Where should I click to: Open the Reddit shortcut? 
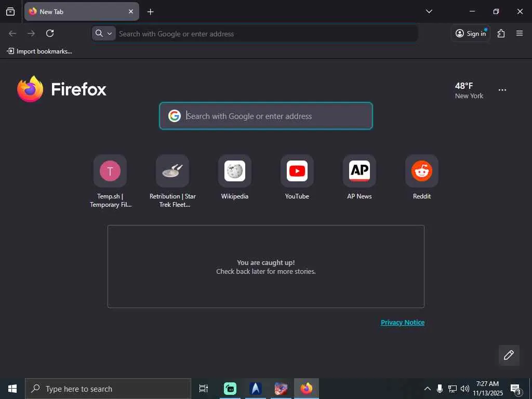(422, 178)
